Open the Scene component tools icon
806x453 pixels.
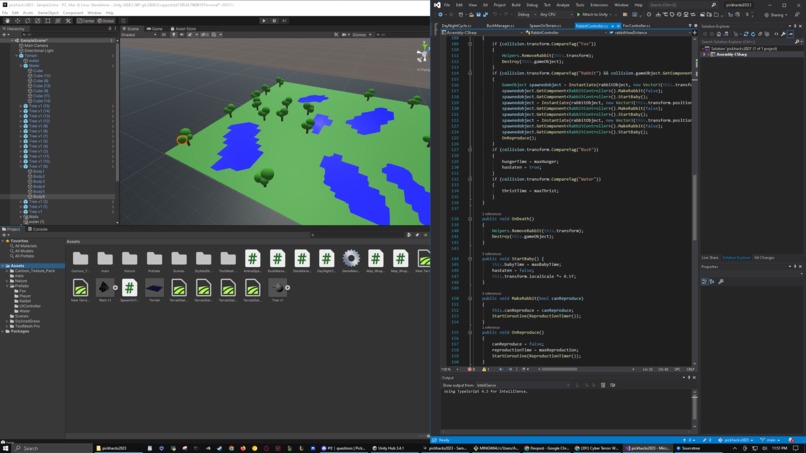click(336, 34)
